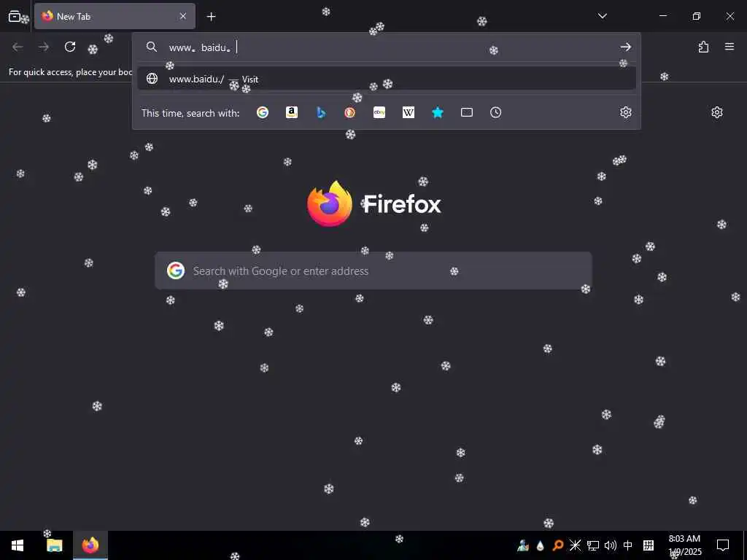Search this time with Amazon
747x560 pixels.
tap(292, 112)
